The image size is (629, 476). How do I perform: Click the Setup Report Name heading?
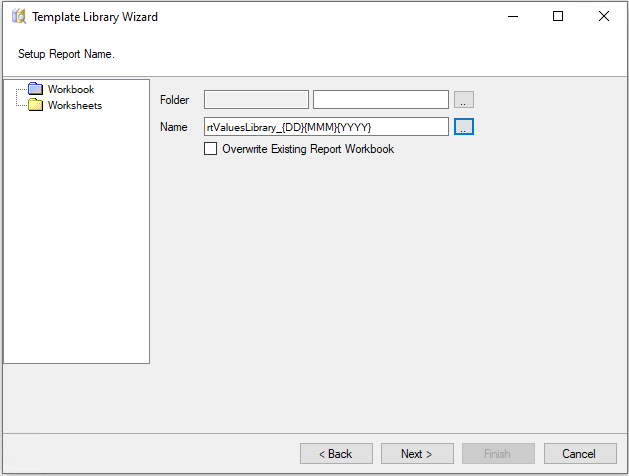(x=66, y=54)
